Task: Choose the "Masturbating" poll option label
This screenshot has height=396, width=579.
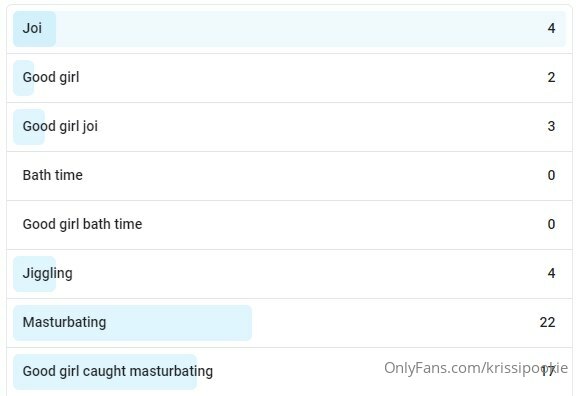Action: click(64, 322)
